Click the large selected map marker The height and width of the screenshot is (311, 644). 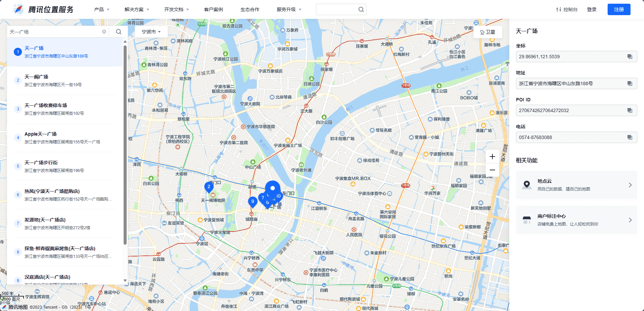pyautogui.click(x=273, y=188)
